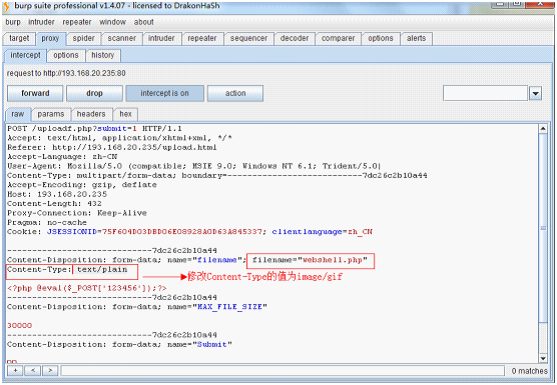This screenshot has width=557, height=385.
Task: Select the raw request view tab
Action: [x=18, y=114]
